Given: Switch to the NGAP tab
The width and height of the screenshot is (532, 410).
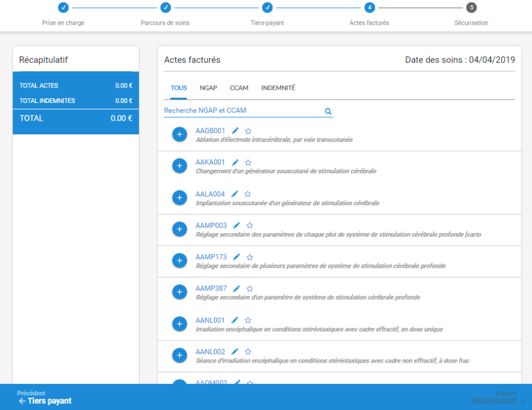Looking at the screenshot, I should [208, 88].
